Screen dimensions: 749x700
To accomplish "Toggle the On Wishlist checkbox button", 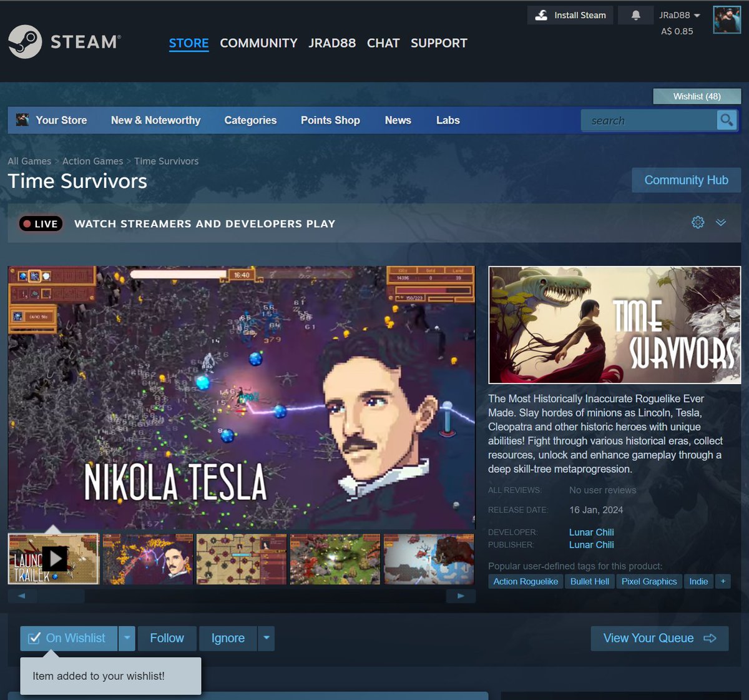I will pyautogui.click(x=69, y=638).
